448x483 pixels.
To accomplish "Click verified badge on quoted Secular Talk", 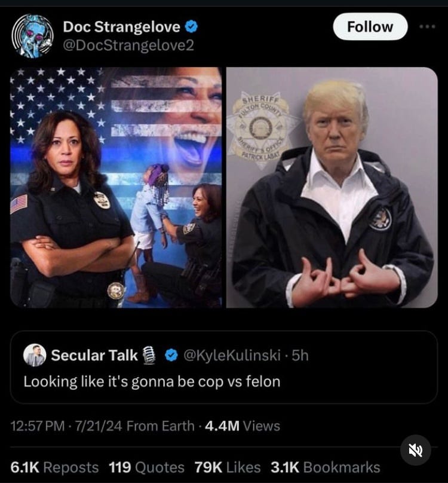I will (171, 355).
